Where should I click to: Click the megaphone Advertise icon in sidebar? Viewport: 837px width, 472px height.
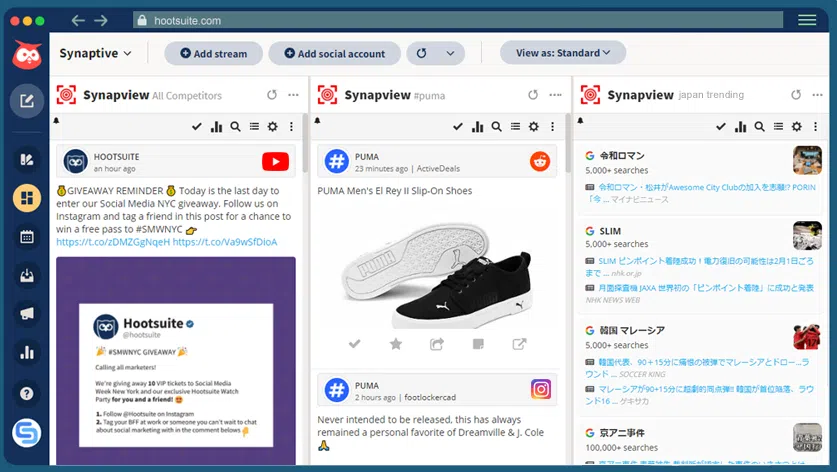26,314
